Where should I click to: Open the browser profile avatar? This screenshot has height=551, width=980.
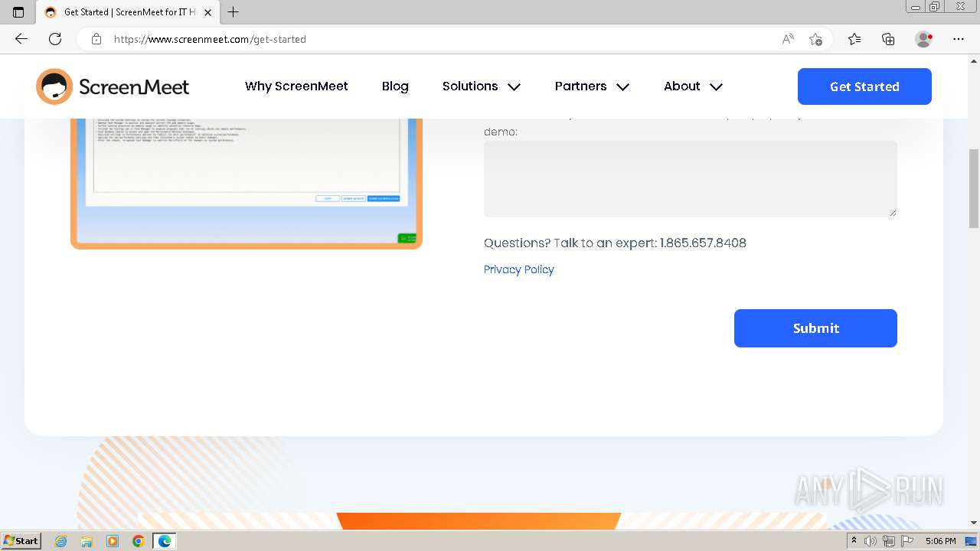pyautogui.click(x=923, y=39)
